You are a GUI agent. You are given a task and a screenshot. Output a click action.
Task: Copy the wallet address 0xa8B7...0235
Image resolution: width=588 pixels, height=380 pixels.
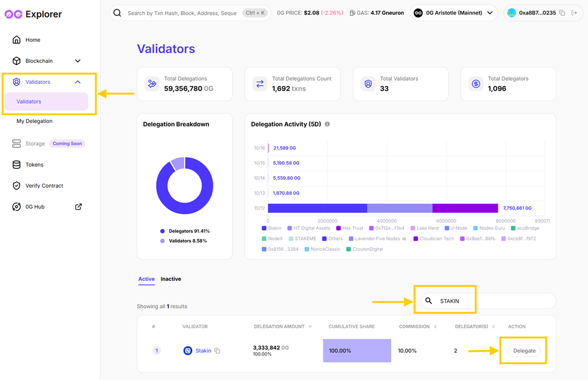coord(562,13)
